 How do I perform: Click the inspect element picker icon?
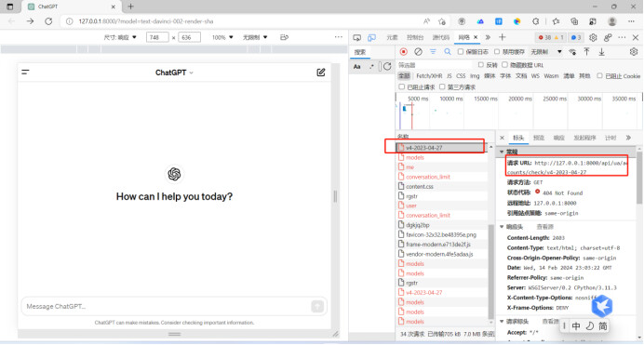pyautogui.click(x=357, y=37)
